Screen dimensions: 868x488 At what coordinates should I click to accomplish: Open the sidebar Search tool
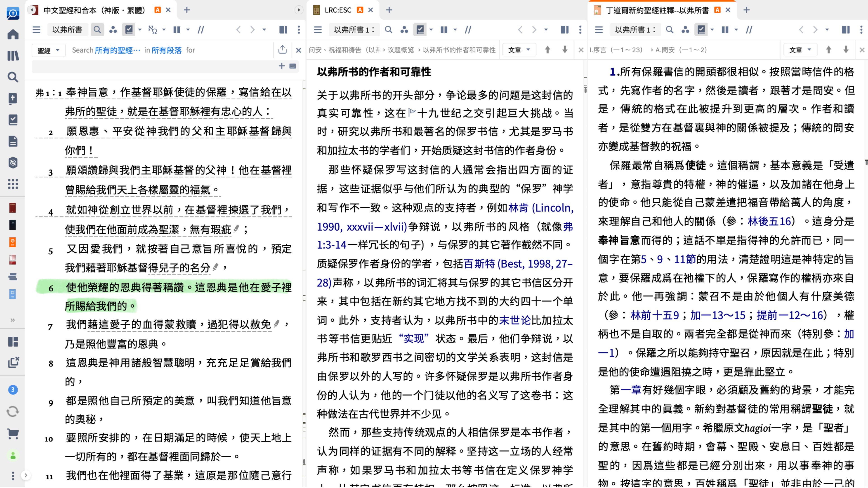pos(13,77)
